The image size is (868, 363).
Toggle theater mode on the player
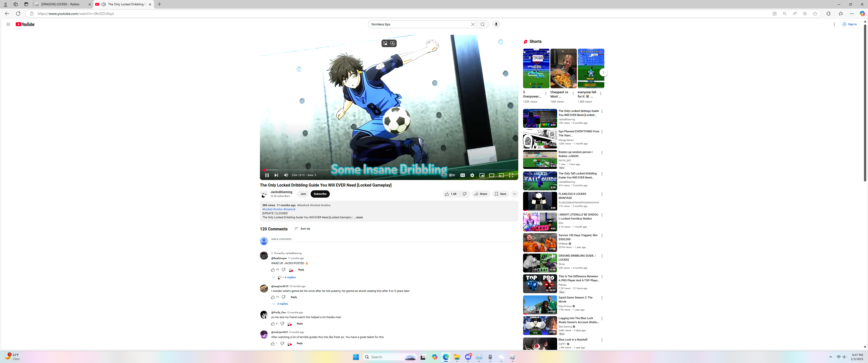point(492,175)
